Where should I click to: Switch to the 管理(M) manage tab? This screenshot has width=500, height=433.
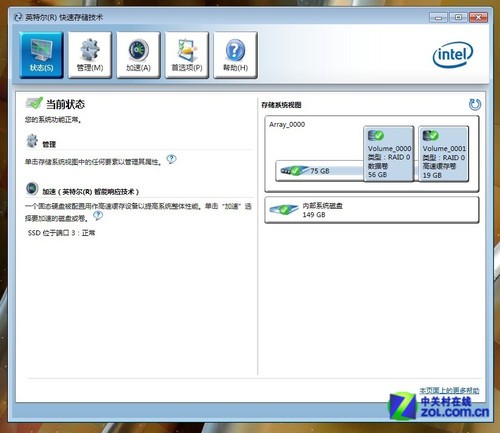pos(90,55)
